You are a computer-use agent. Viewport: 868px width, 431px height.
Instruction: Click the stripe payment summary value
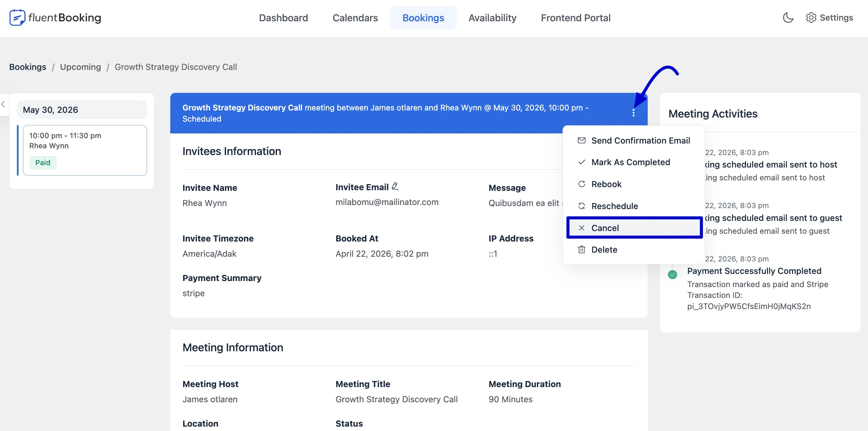tap(193, 293)
